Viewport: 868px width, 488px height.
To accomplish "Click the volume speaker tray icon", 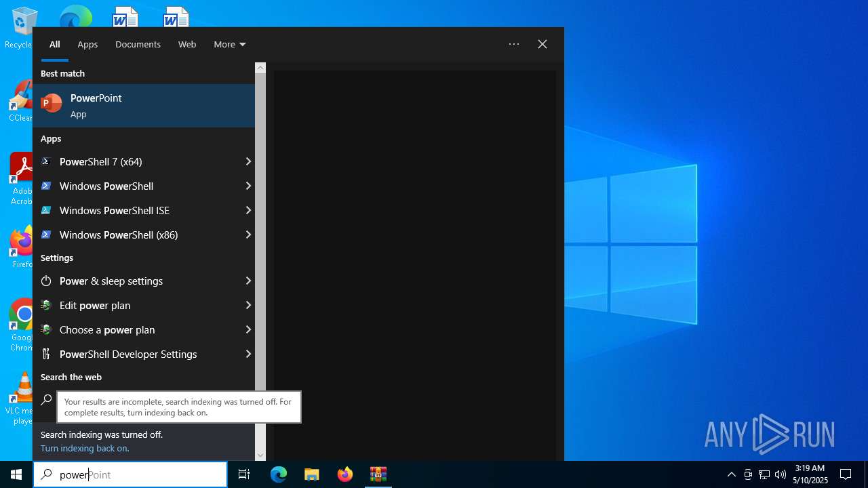I will (x=781, y=474).
